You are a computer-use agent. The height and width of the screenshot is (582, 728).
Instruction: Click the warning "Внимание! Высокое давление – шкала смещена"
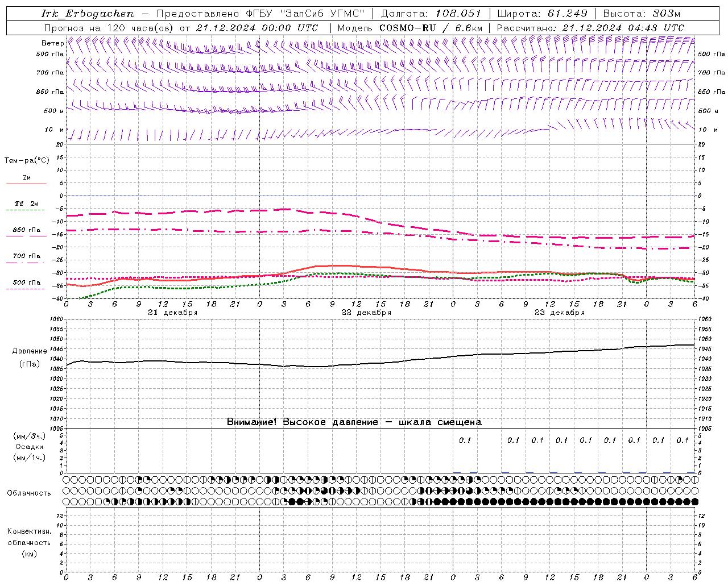tap(354, 422)
